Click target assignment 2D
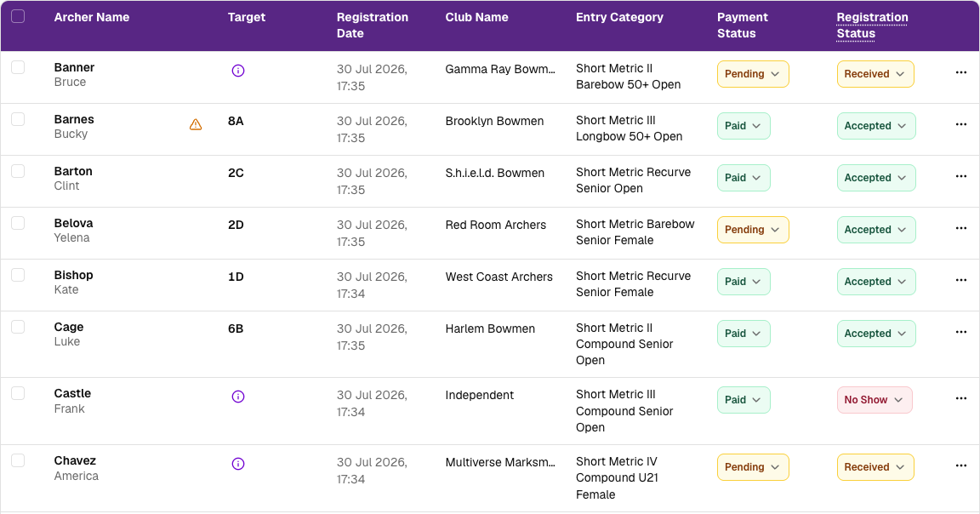Image resolution: width=980 pixels, height=514 pixels. pos(236,226)
